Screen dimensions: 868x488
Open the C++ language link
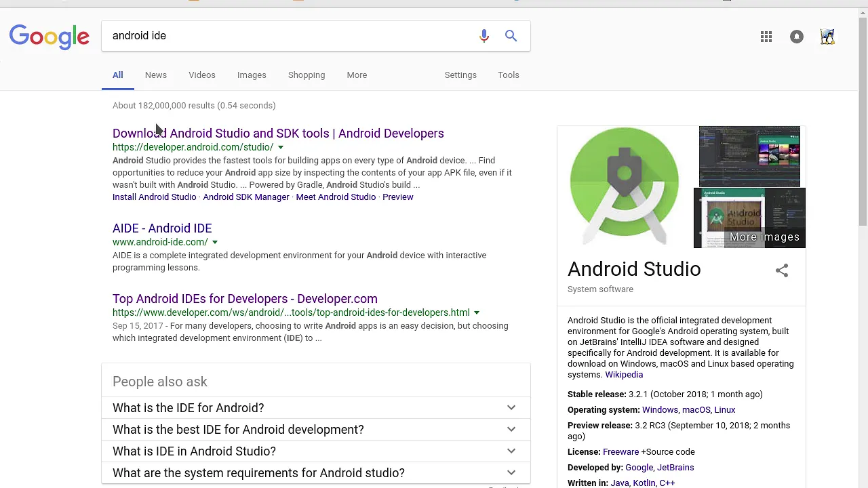(667, 483)
